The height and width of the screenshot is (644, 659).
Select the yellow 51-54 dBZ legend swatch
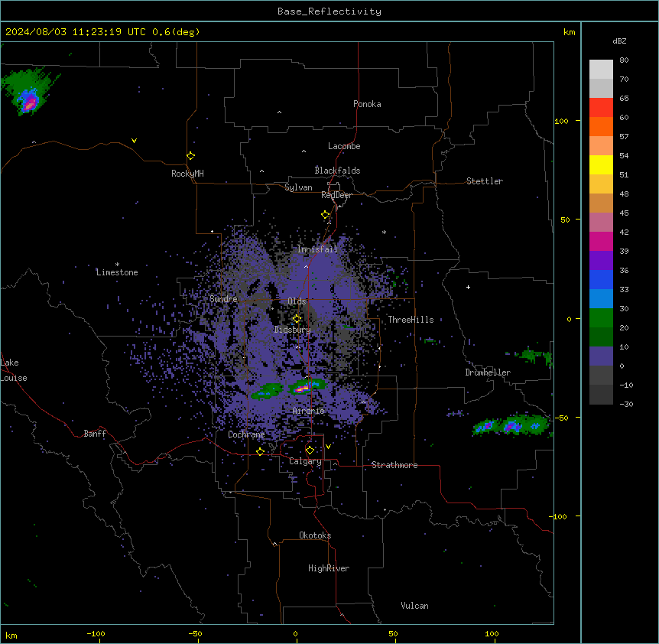point(601,164)
